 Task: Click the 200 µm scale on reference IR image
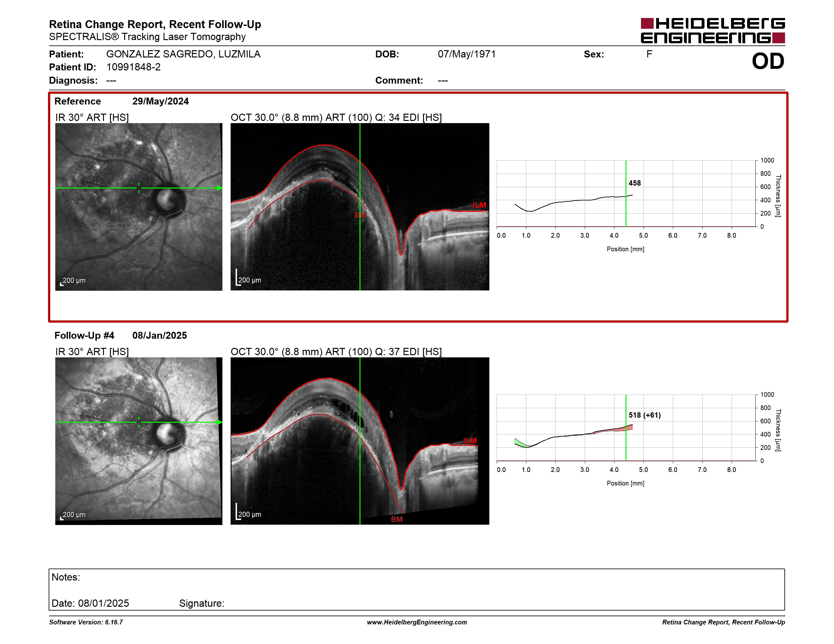pos(73,281)
